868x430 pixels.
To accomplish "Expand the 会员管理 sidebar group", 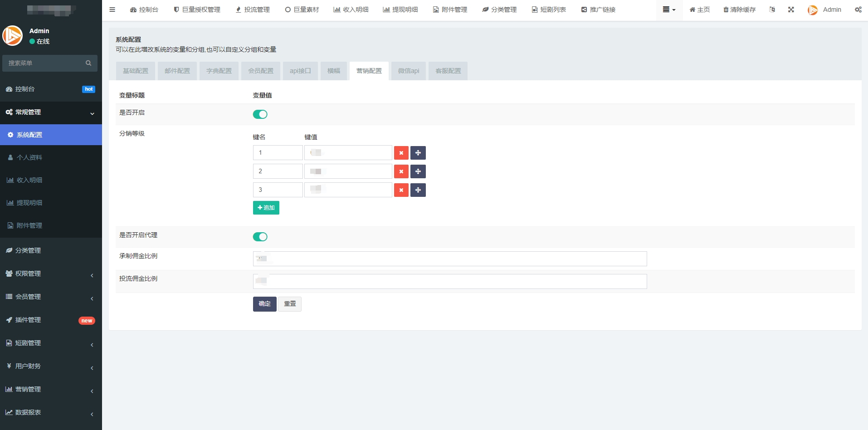I will click(x=51, y=297).
